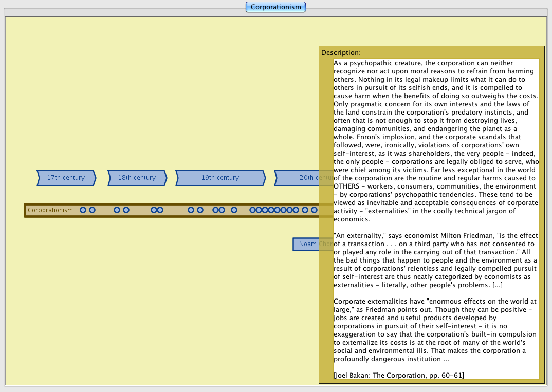Select first event marker on Corporationism band
552x392 pixels.
83,210
